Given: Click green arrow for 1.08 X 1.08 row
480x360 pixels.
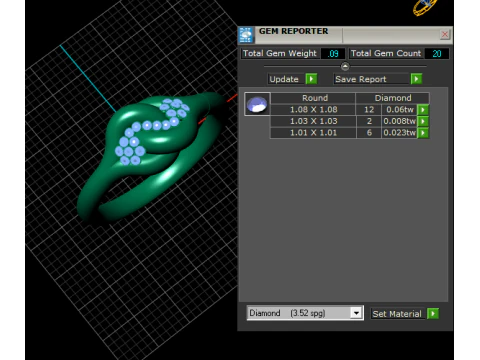Looking at the screenshot, I should [423, 110].
